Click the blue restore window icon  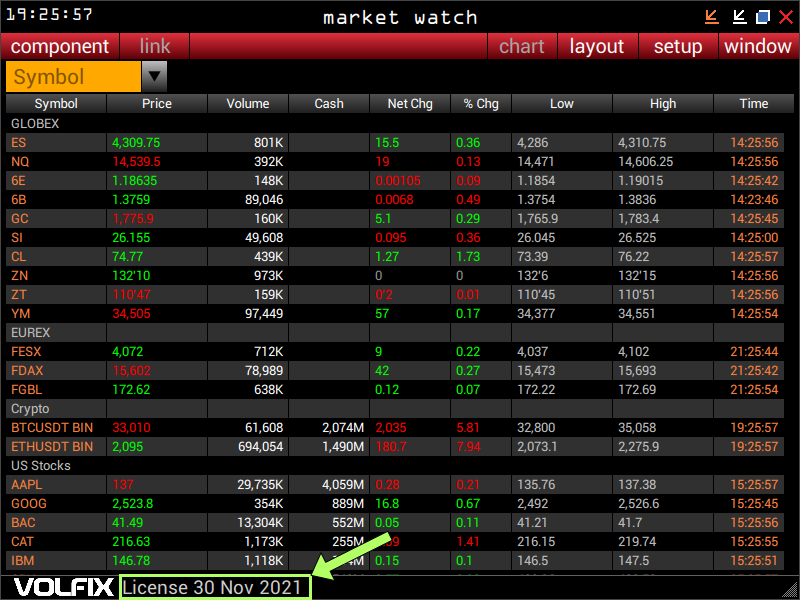(x=763, y=16)
